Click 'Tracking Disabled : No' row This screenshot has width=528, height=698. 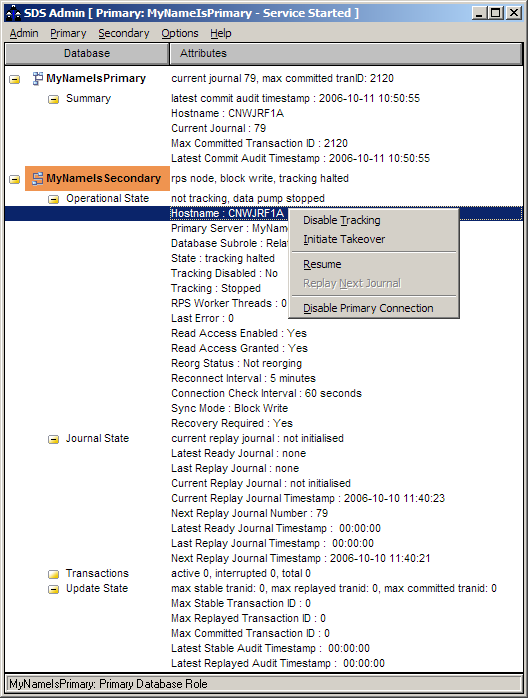[x=224, y=273]
